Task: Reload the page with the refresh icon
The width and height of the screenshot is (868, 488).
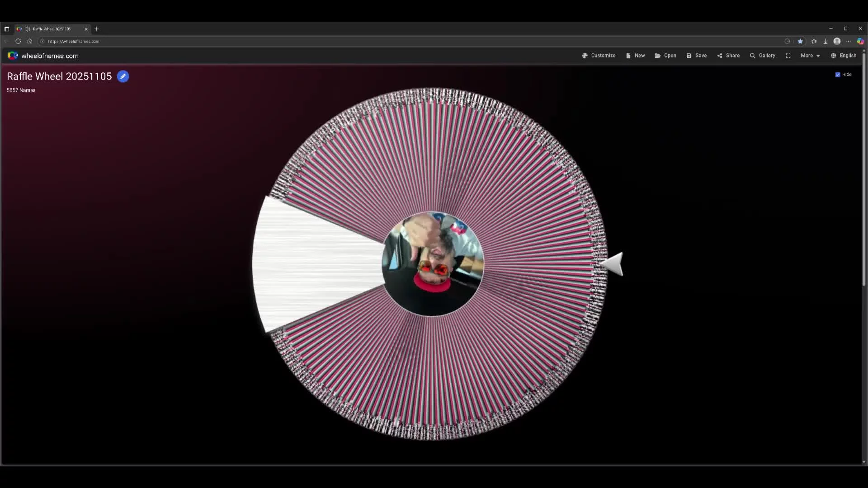Action: (x=18, y=41)
